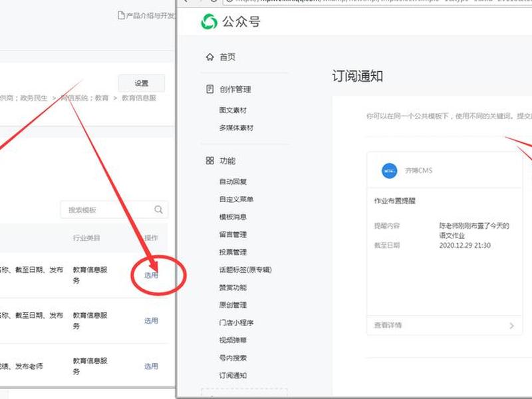Select 原创管理 in the sidebar
This screenshot has width=532, height=399.
(233, 305)
